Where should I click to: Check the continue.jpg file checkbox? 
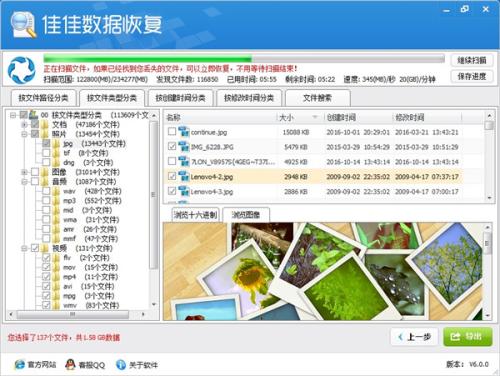[x=172, y=132]
